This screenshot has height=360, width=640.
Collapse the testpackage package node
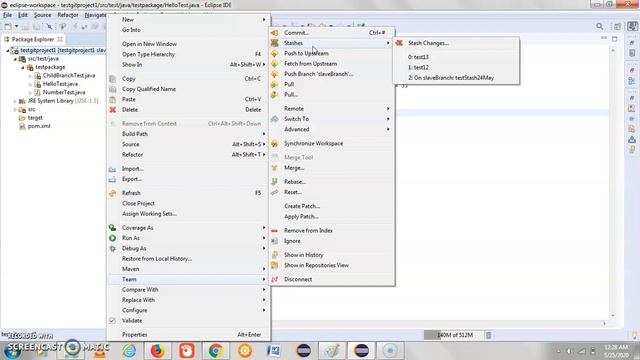click(23, 67)
